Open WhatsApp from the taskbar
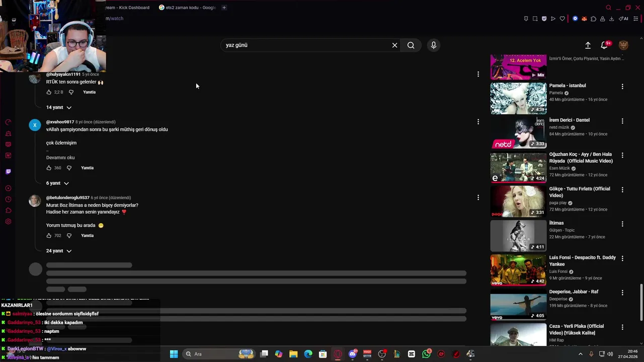Viewport: 644px width, 362px height. (427, 354)
